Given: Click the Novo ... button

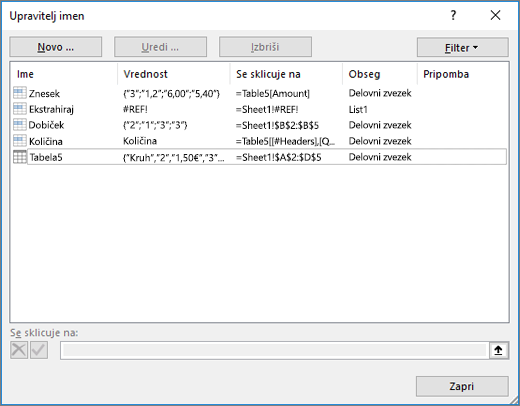Looking at the screenshot, I should point(56,47).
